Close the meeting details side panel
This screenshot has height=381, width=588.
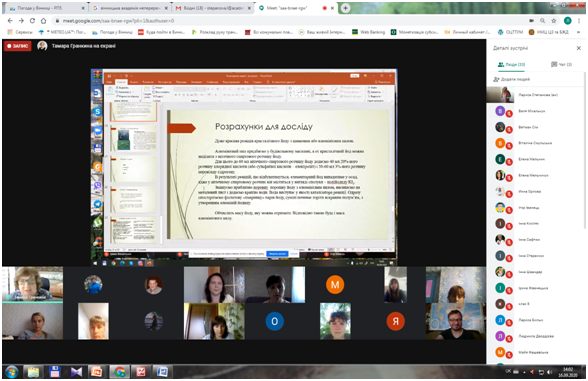579,48
